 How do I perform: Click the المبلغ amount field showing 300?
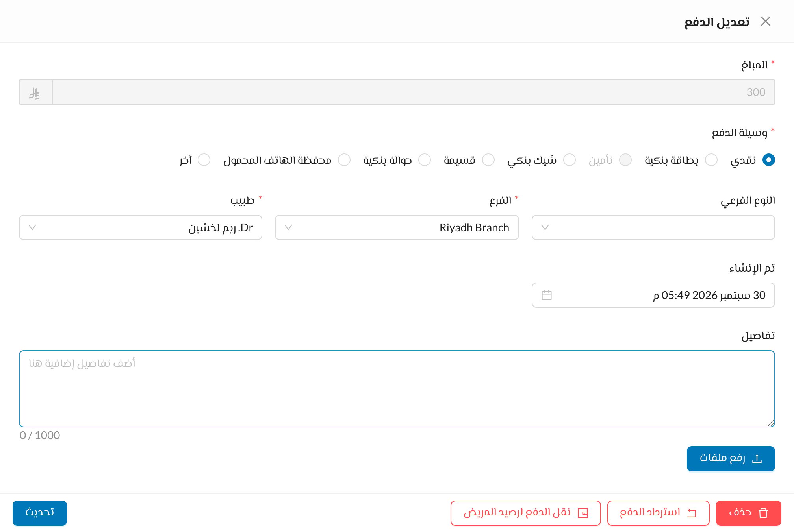413,92
